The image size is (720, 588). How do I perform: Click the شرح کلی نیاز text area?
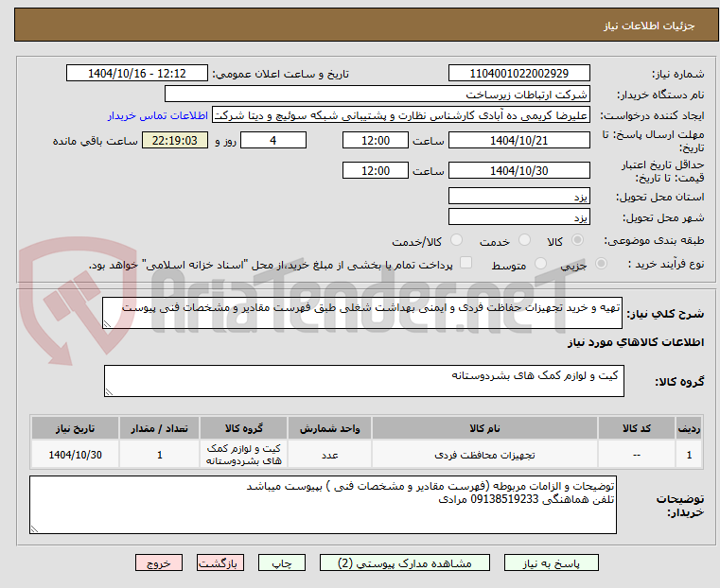point(361,313)
